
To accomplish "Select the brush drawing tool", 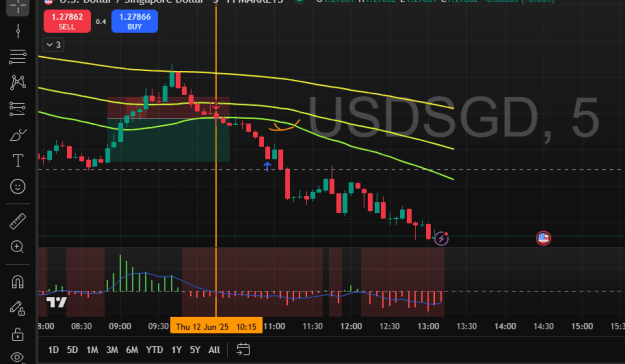I will (18, 135).
